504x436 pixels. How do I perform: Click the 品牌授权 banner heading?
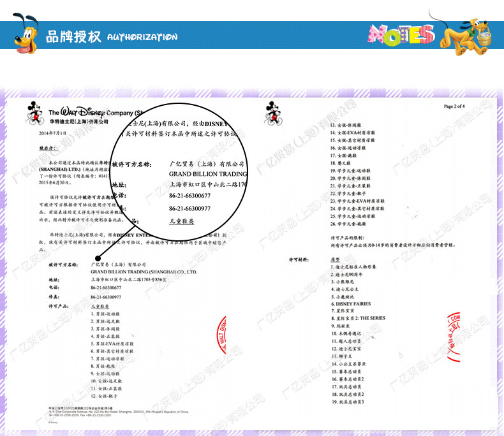(73, 36)
